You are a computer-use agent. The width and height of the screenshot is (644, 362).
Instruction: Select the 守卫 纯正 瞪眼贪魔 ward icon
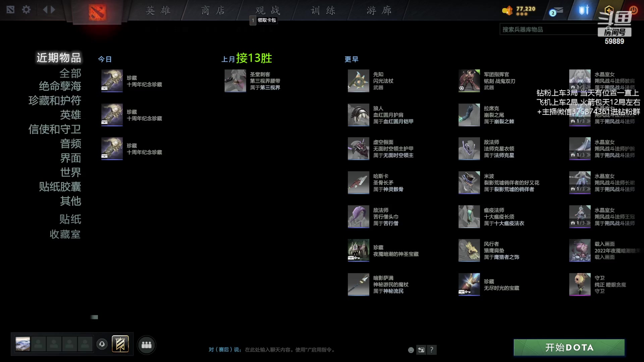(580, 284)
